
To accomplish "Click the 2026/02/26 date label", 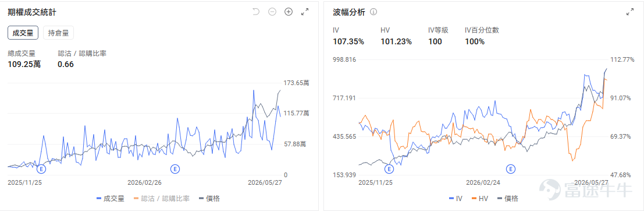I will (145, 182).
